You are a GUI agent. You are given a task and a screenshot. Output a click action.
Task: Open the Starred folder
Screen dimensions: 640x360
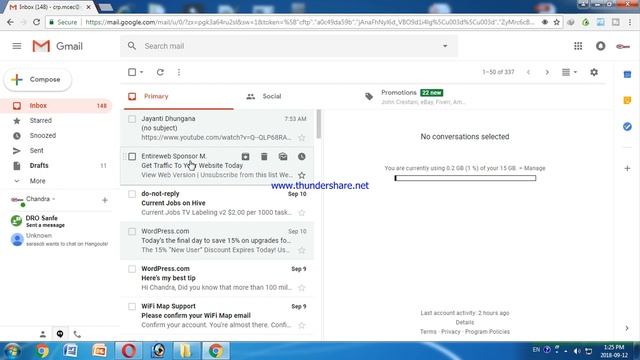pos(56,121)
